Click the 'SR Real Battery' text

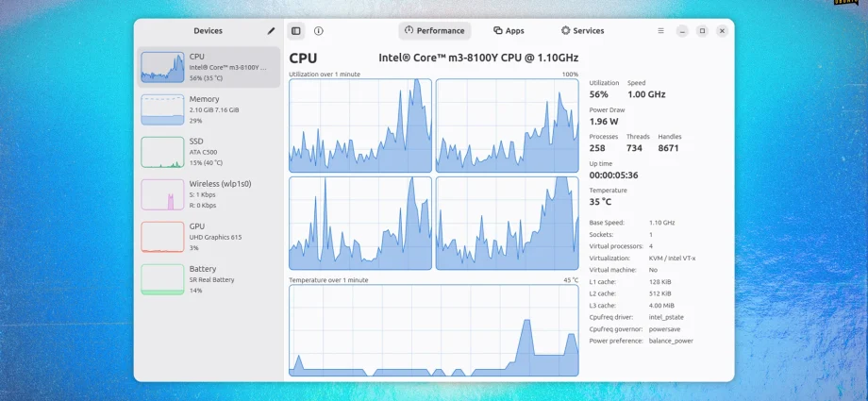click(211, 279)
